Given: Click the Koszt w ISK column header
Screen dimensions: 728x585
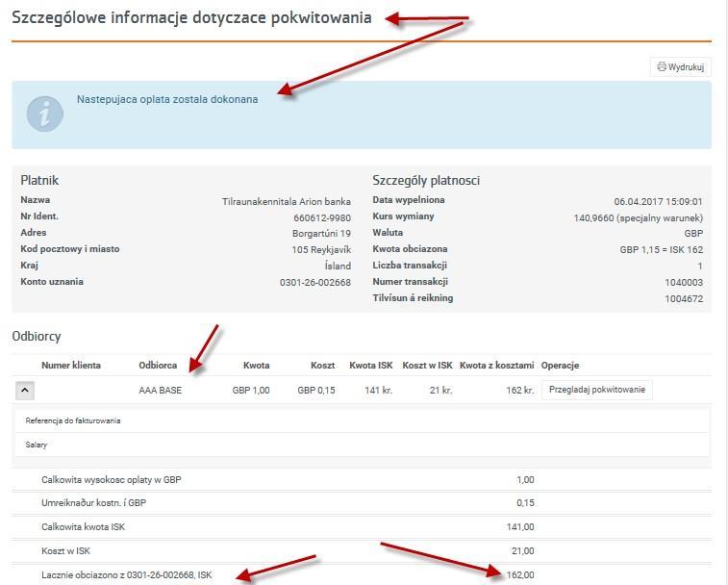Looking at the screenshot, I should coord(427,366).
